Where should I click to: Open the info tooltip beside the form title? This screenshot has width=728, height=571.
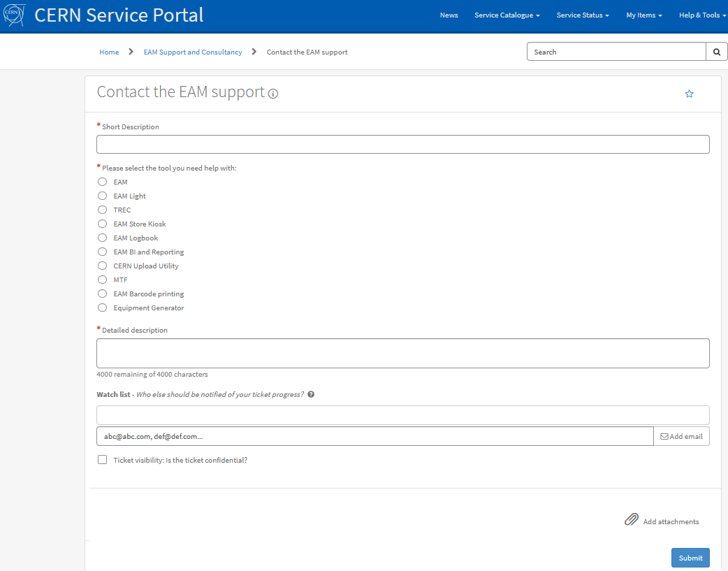tap(272, 94)
